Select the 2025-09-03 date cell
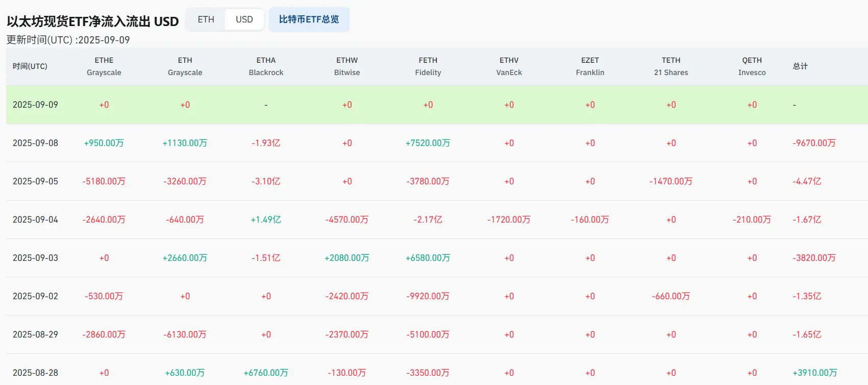The height and width of the screenshot is (385, 868). (35, 258)
